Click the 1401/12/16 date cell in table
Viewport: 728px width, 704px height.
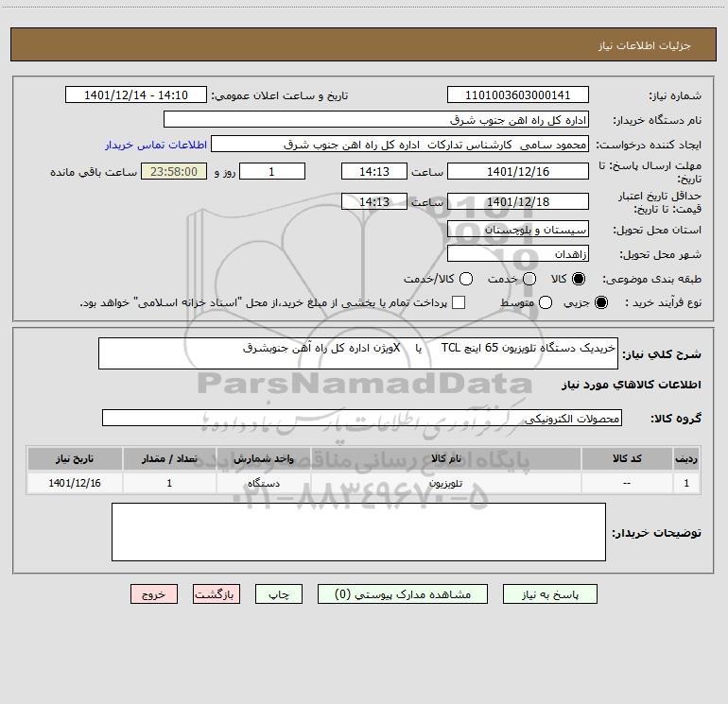(75, 483)
